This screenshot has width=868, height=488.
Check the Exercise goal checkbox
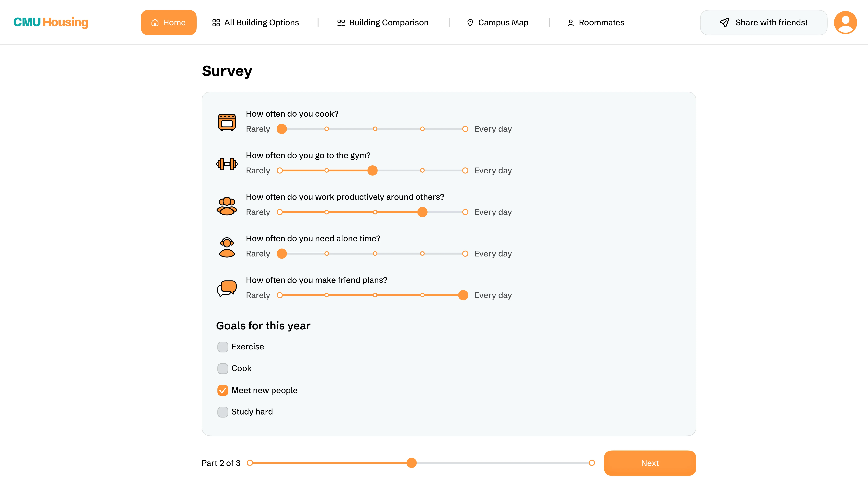(223, 347)
